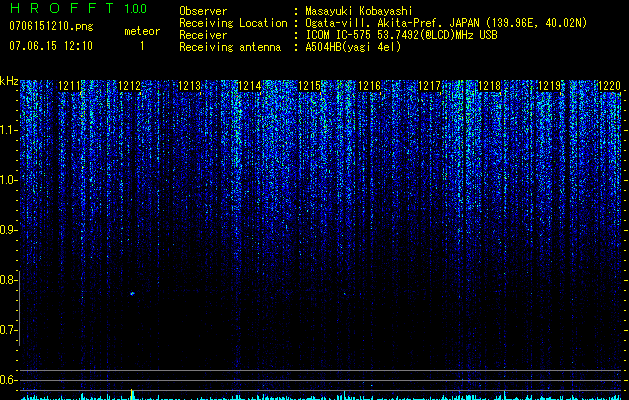Click the 1219 time marker
Image resolution: width=629 pixels, height=400 pixels.
(549, 86)
